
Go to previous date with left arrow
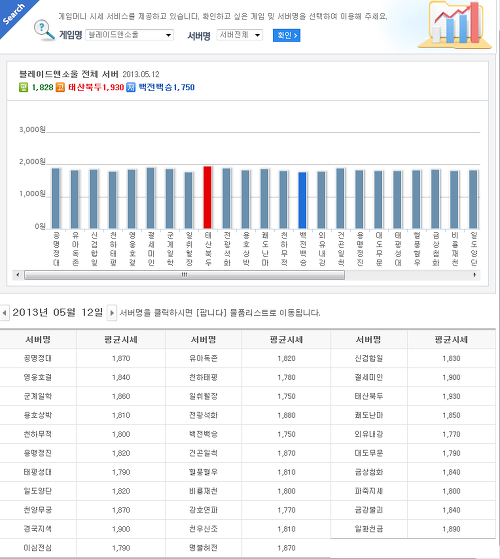click(4, 313)
